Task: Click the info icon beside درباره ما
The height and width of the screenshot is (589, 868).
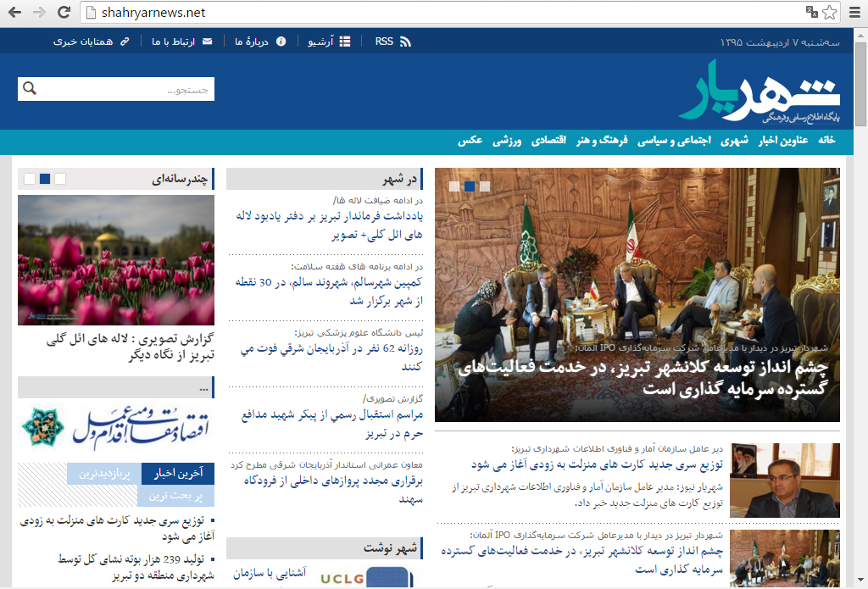Action: [281, 42]
